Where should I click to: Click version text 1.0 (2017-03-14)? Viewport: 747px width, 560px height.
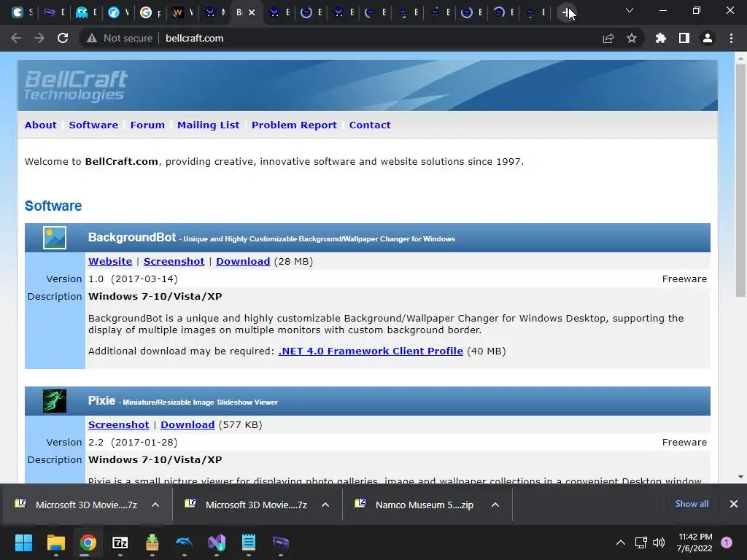pyautogui.click(x=133, y=279)
